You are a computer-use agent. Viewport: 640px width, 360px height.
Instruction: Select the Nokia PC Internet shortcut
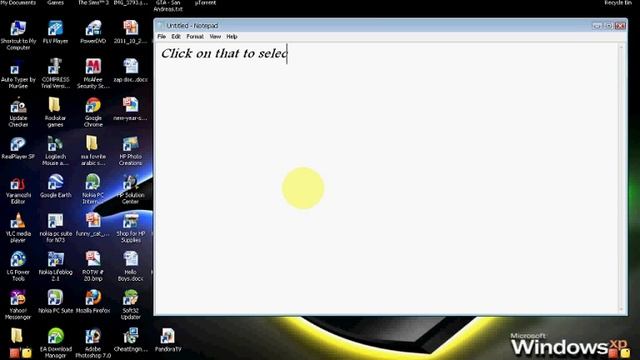point(93,182)
